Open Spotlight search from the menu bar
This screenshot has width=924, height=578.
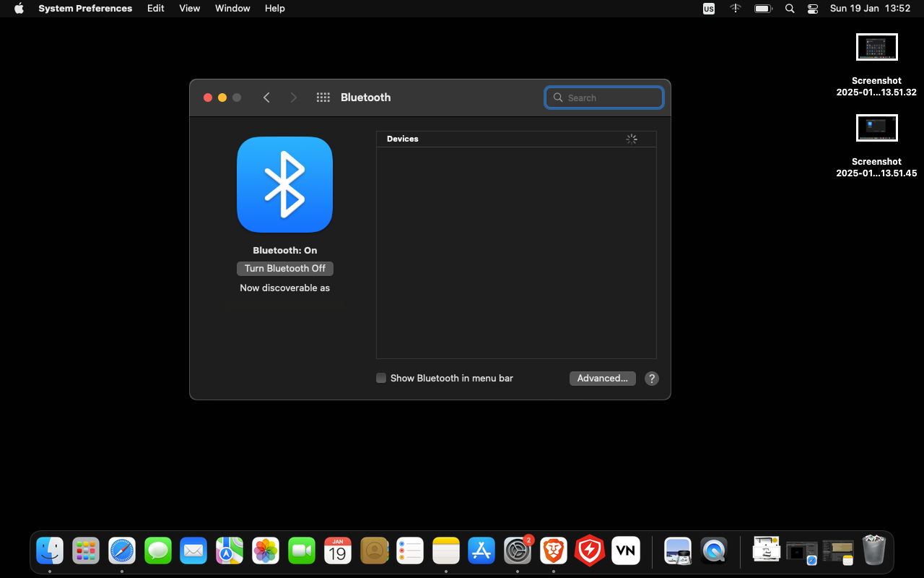pos(790,8)
